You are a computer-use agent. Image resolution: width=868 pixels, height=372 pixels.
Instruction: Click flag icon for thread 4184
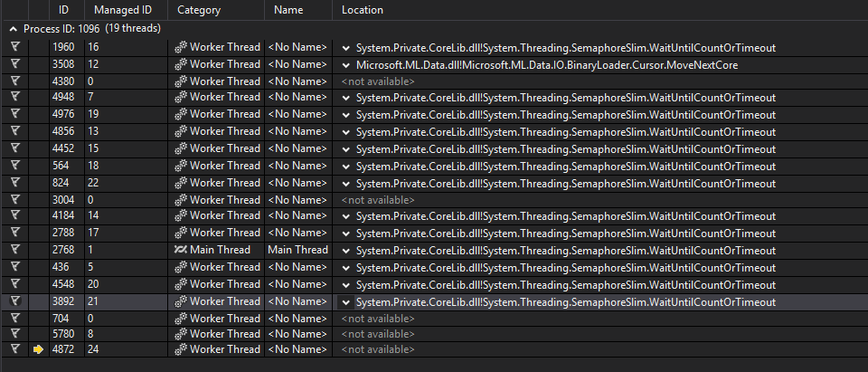[x=15, y=215]
